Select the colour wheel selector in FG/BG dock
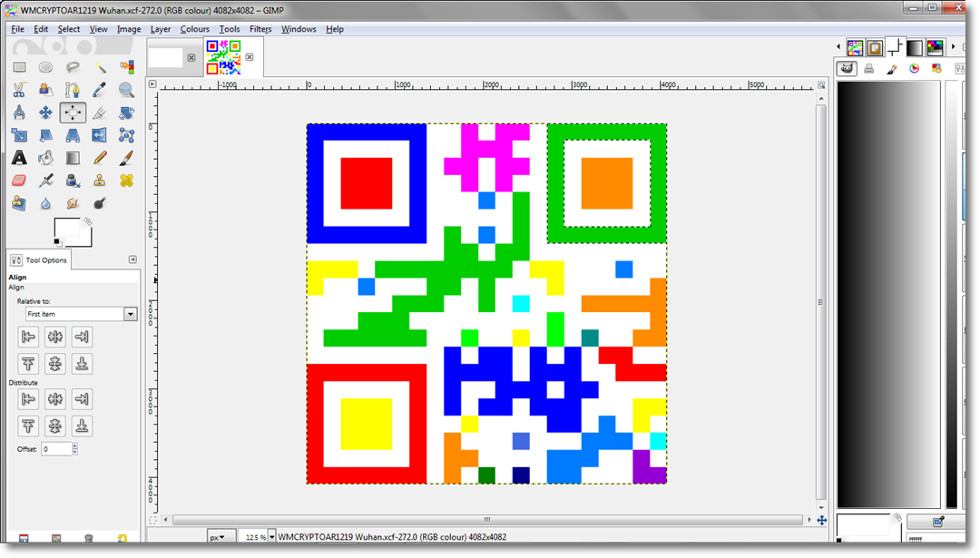 click(915, 69)
